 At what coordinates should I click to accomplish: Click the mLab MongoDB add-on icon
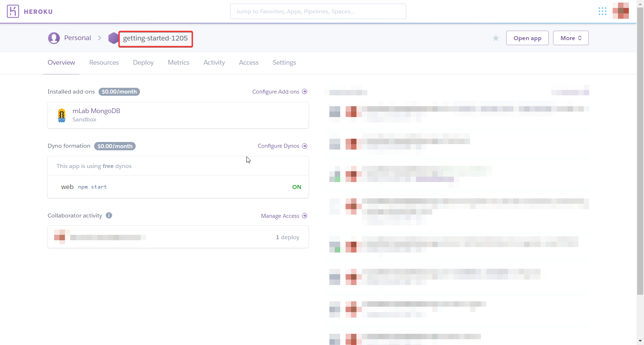(x=62, y=115)
